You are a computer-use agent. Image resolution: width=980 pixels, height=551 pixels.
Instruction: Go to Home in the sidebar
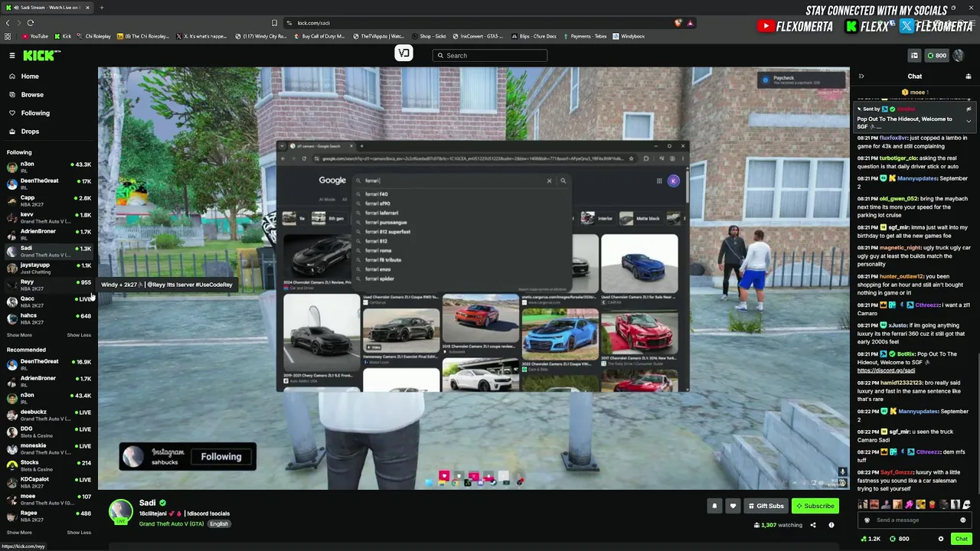(x=30, y=77)
